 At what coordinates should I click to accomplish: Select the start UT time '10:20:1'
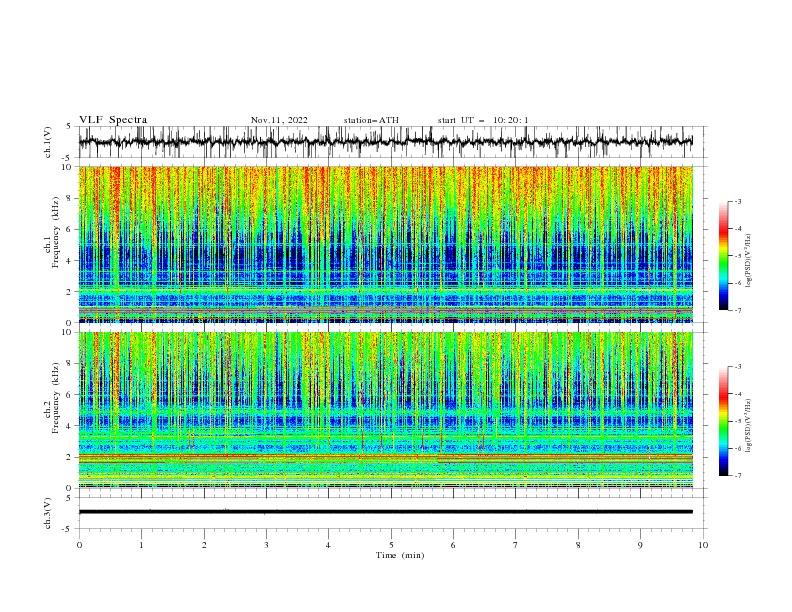pyautogui.click(x=510, y=120)
